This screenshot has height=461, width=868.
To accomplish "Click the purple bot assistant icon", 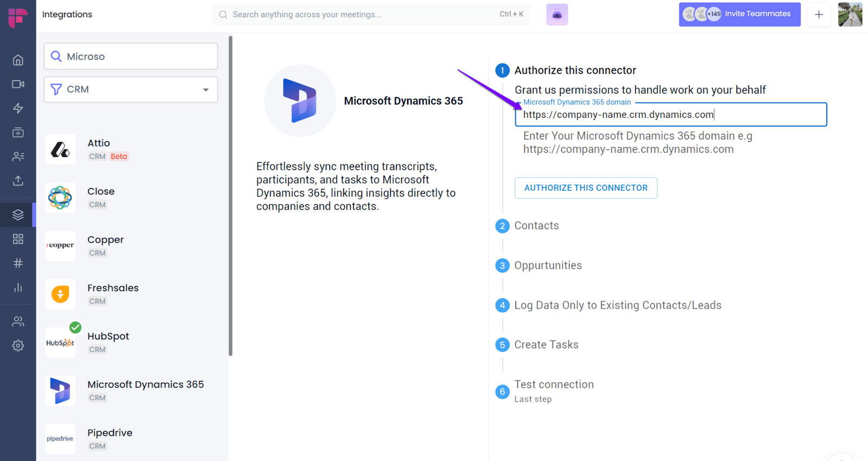I will coord(557,15).
